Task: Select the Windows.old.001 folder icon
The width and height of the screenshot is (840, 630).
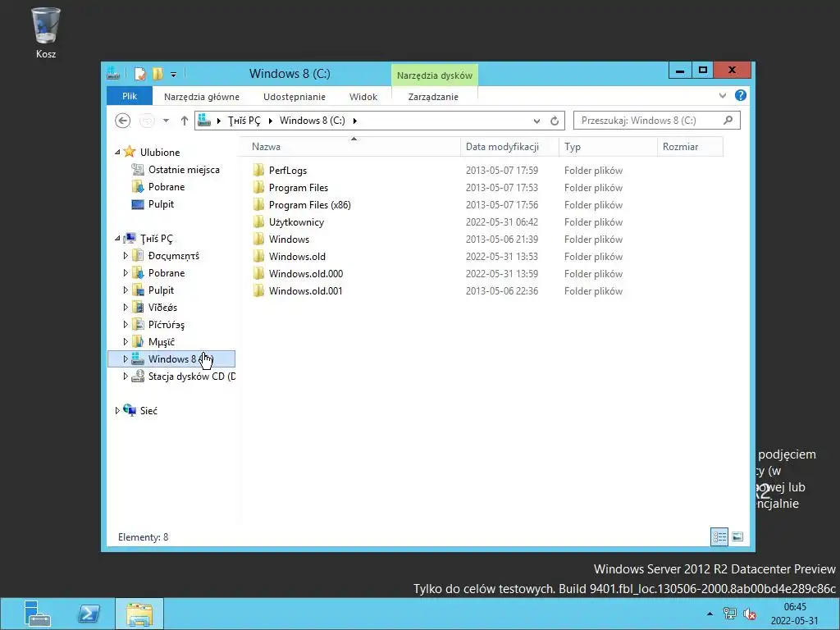Action: pyautogui.click(x=258, y=291)
